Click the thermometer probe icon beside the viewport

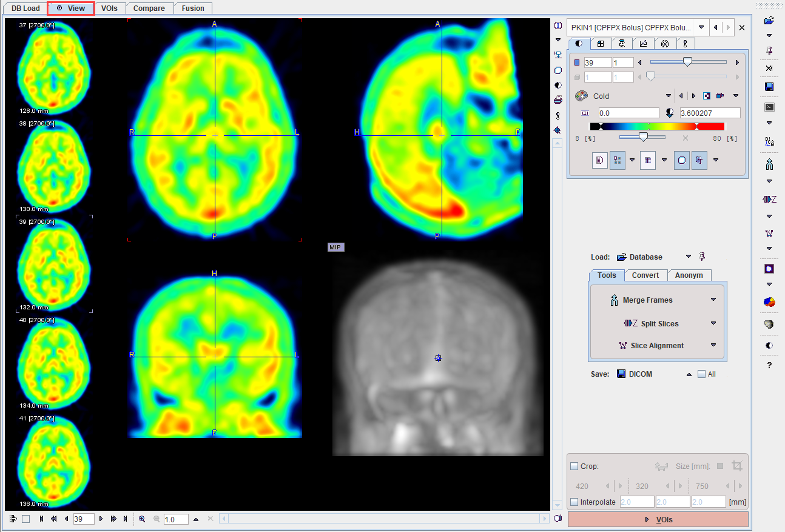(x=558, y=115)
